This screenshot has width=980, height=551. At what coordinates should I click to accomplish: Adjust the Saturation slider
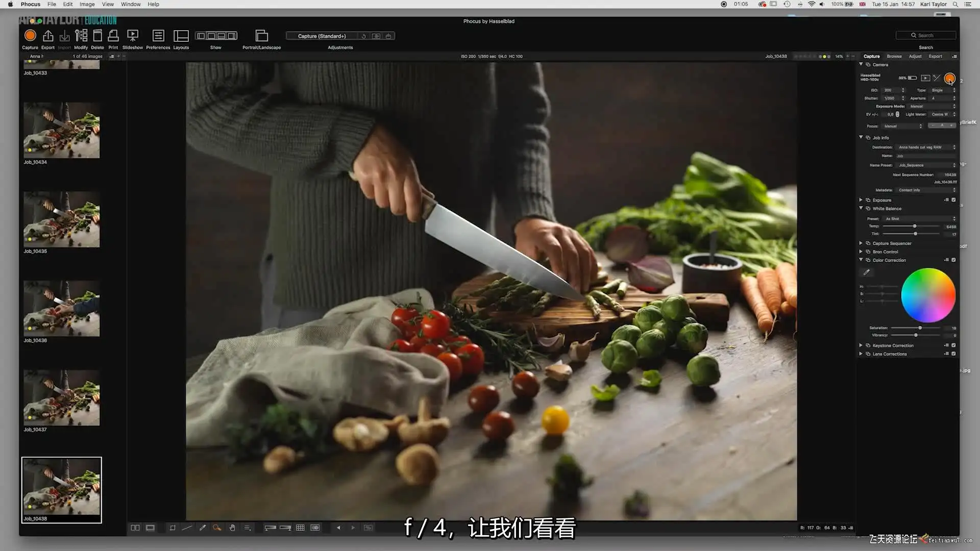click(920, 328)
